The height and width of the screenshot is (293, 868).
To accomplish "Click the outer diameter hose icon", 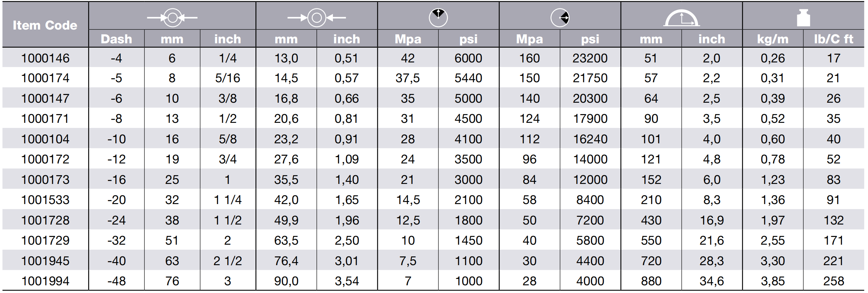I will [x=316, y=17].
